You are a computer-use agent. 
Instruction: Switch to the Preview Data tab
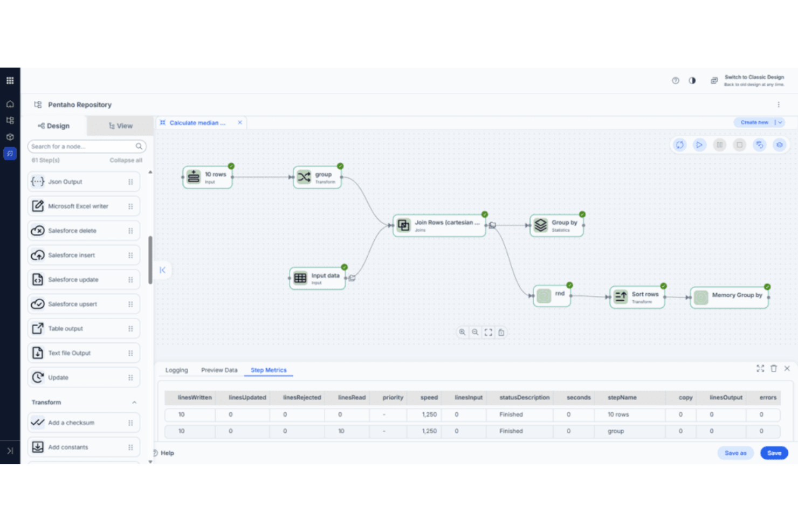point(219,370)
